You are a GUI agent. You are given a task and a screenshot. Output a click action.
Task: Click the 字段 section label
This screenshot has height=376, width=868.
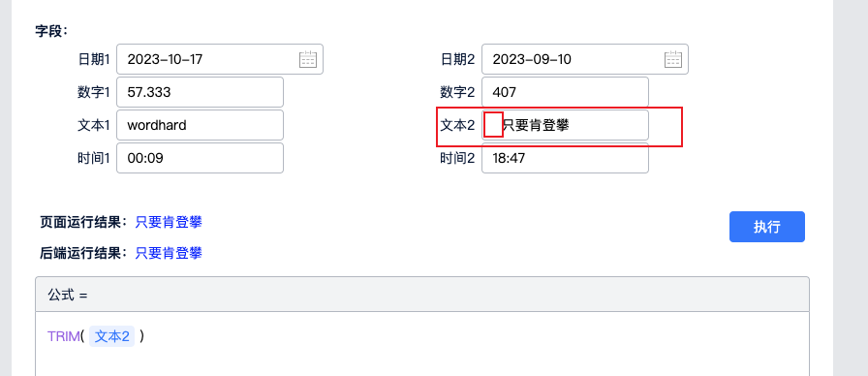pyautogui.click(x=51, y=30)
